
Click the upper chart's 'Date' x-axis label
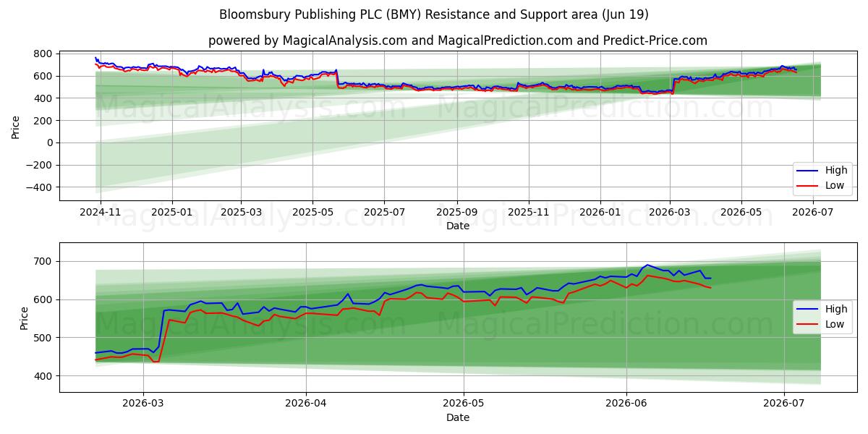click(x=458, y=226)
